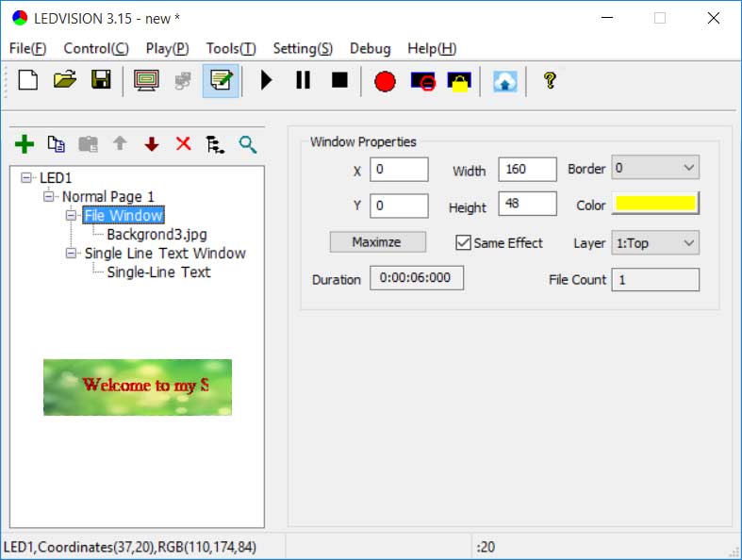Click the red move down arrow
742x560 pixels.
[x=152, y=144]
